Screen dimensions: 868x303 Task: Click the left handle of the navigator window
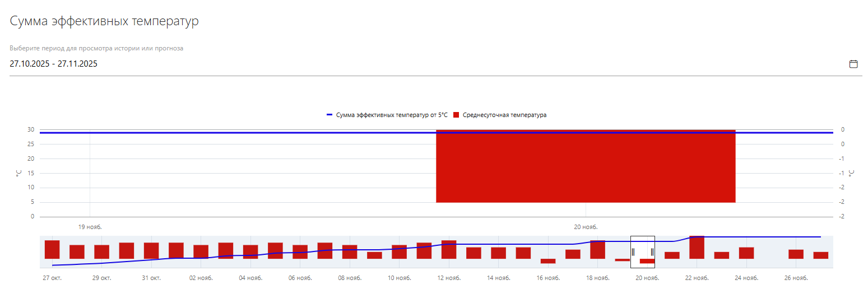point(633,251)
